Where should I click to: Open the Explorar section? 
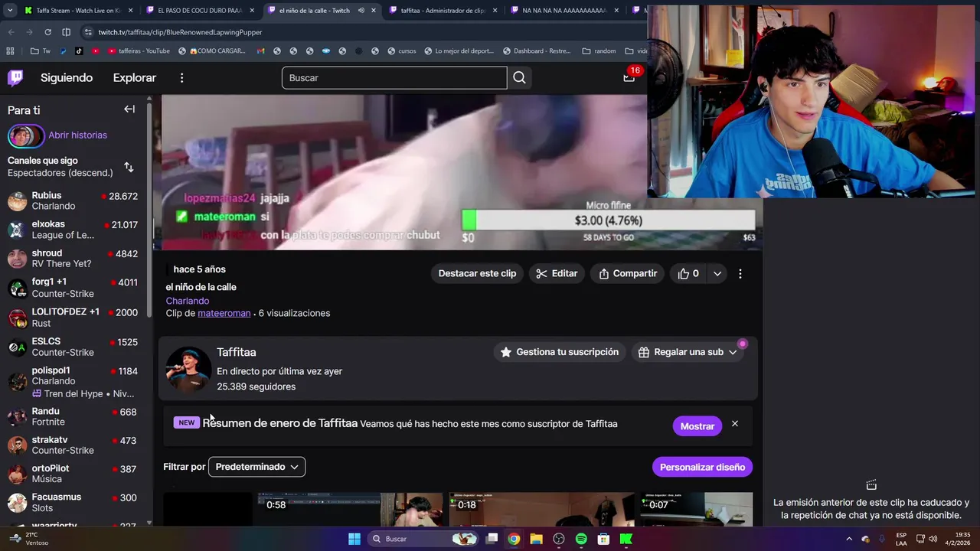coord(134,77)
